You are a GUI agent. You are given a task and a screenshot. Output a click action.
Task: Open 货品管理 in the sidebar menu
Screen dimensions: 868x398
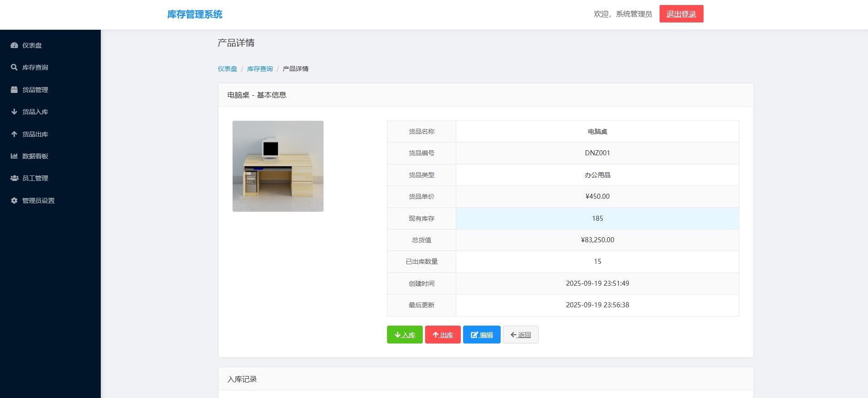pos(35,90)
